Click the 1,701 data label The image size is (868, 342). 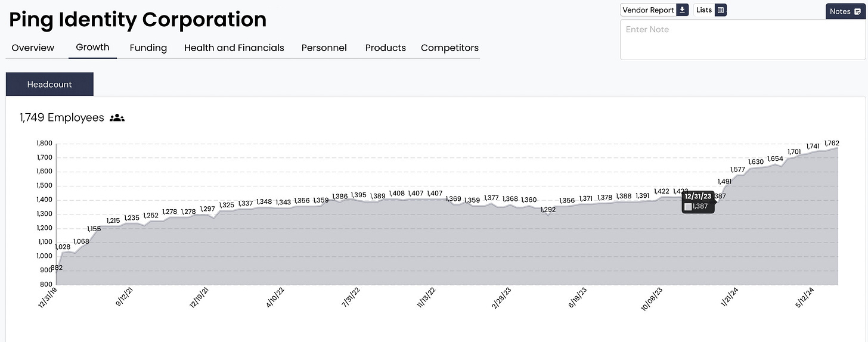pos(795,152)
